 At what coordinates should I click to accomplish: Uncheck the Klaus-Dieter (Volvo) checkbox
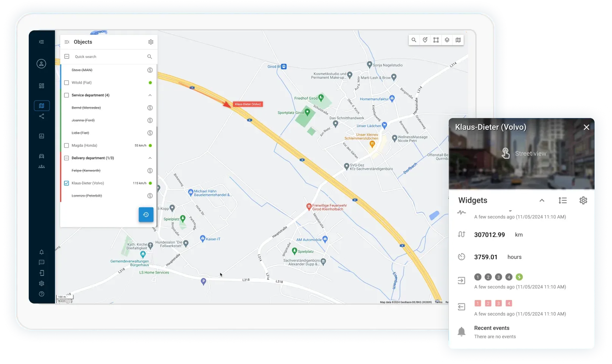tap(67, 183)
